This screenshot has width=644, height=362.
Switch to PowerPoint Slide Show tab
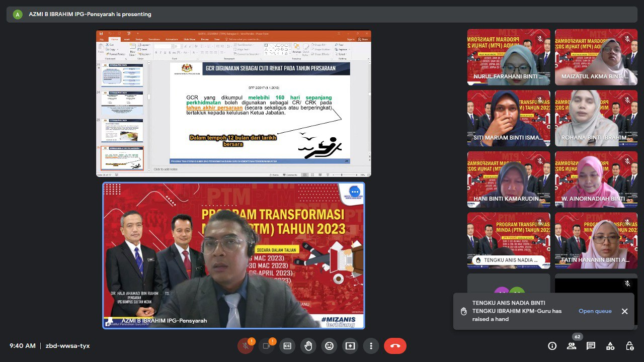190,39
